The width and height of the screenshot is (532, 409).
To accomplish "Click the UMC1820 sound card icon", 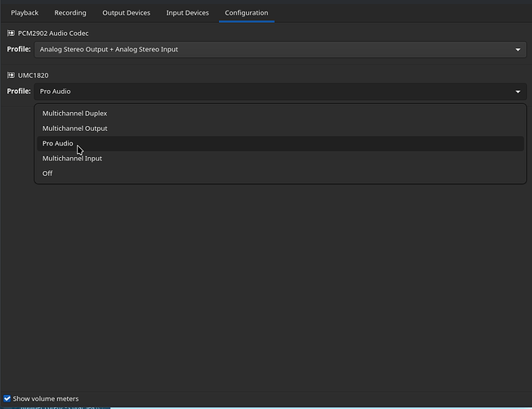I will click(x=11, y=75).
